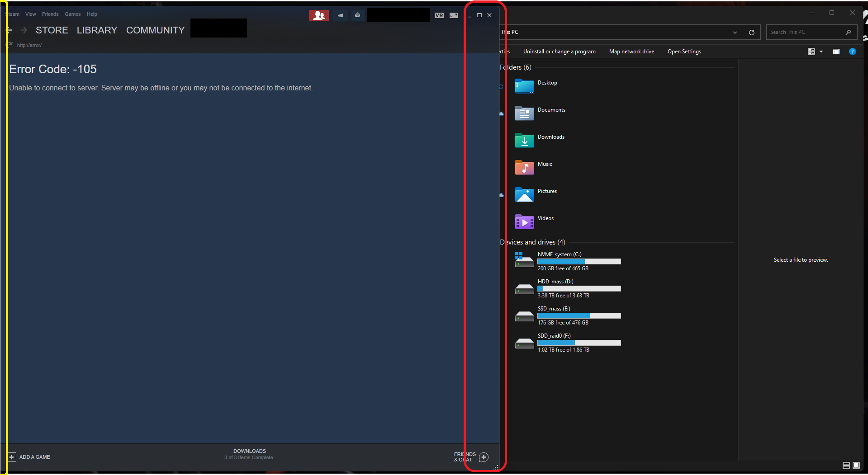The width and height of the screenshot is (868, 475).
Task: Open the Desktop folder icon
Action: [x=524, y=86]
